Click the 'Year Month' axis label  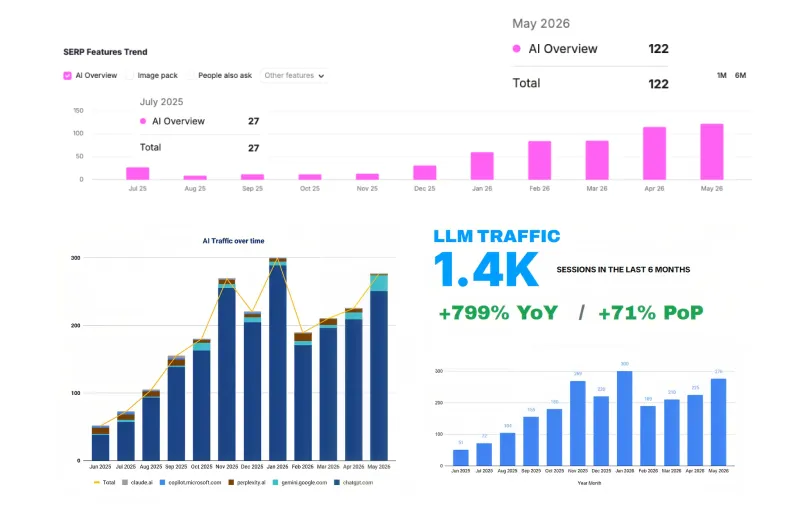tap(589, 483)
